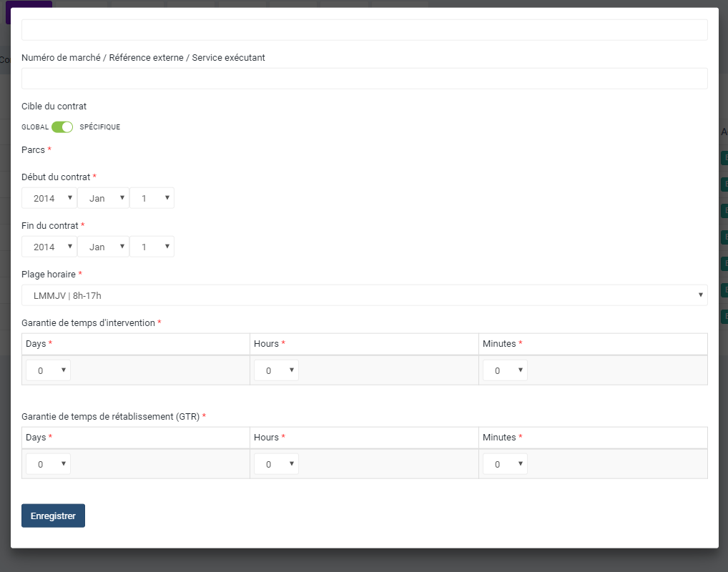Click the GLOBAL label beside the switch
Viewport: 728px width, 572px height.
coord(35,127)
